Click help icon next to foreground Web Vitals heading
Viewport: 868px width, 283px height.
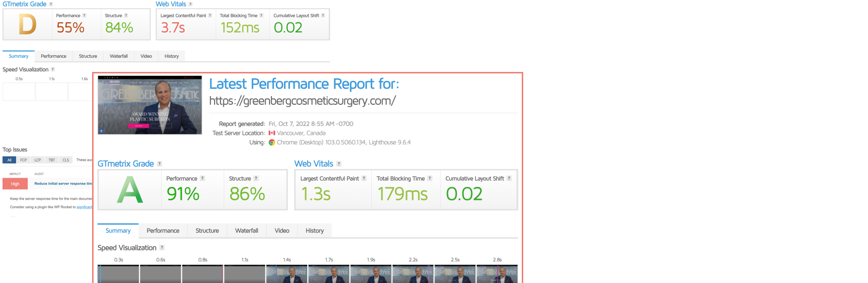pyautogui.click(x=339, y=164)
